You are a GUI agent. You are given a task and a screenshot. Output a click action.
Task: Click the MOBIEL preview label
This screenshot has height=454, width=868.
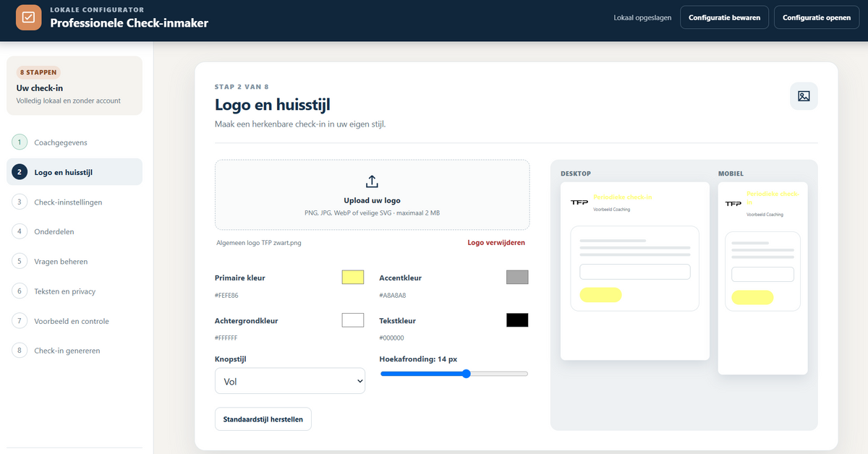731,174
